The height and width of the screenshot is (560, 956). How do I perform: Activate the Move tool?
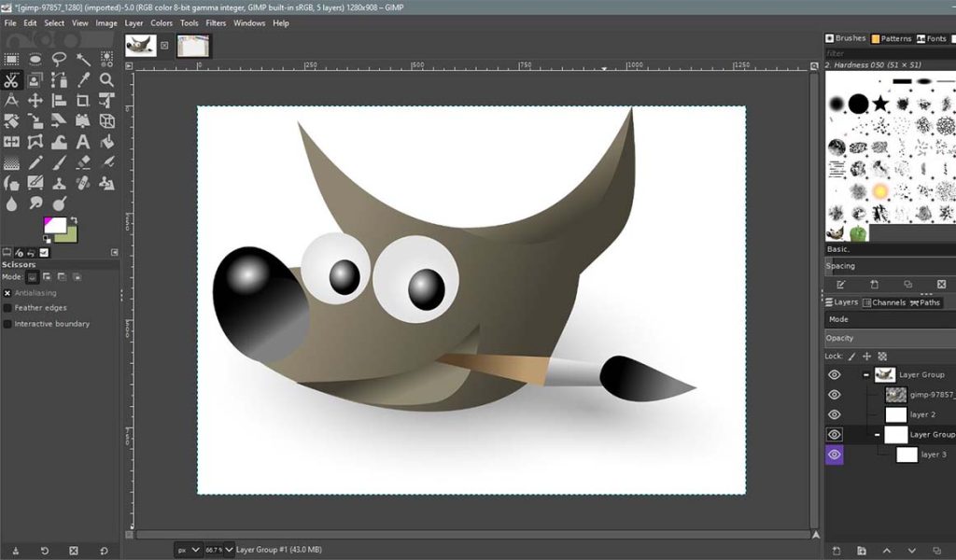35,101
